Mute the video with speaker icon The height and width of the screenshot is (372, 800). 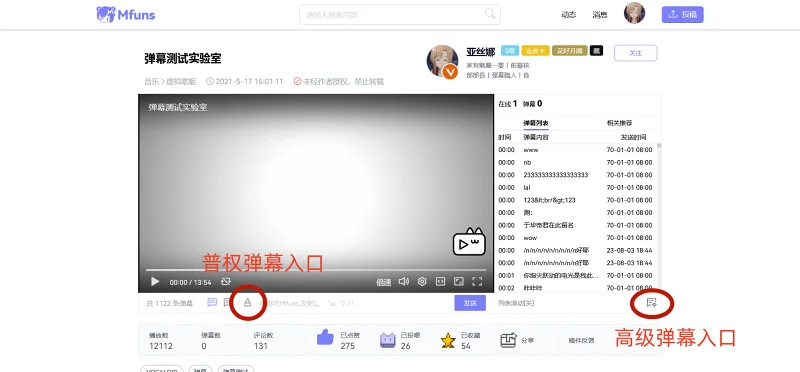[404, 282]
